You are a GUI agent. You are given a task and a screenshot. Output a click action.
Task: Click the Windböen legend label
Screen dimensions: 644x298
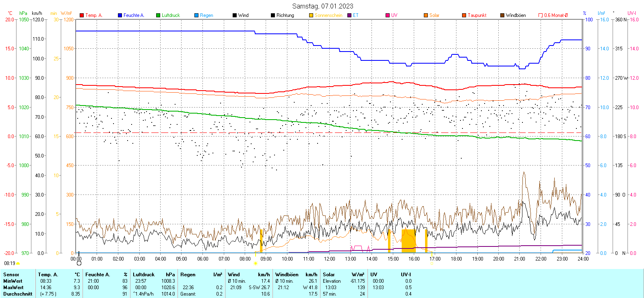(x=516, y=15)
